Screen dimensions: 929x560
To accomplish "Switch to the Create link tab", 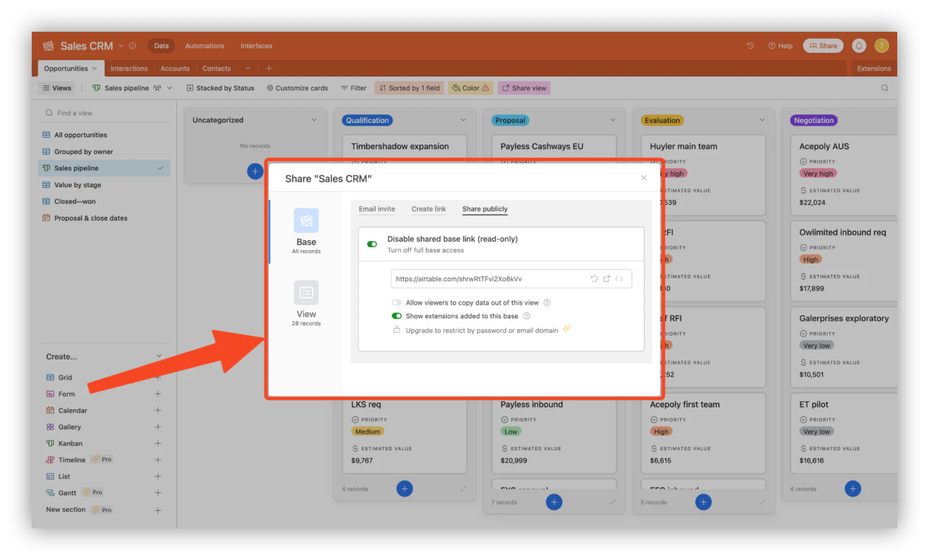I will point(429,209).
